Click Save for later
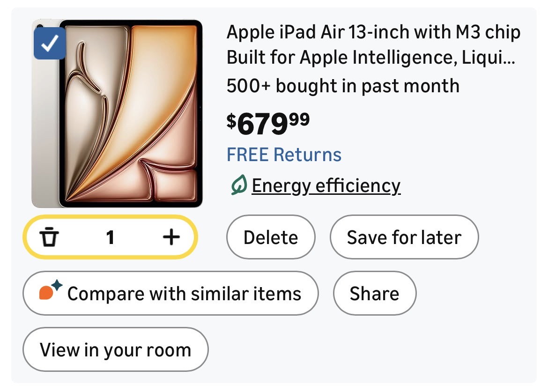Viewport: 548px width, 392px height. coord(404,237)
